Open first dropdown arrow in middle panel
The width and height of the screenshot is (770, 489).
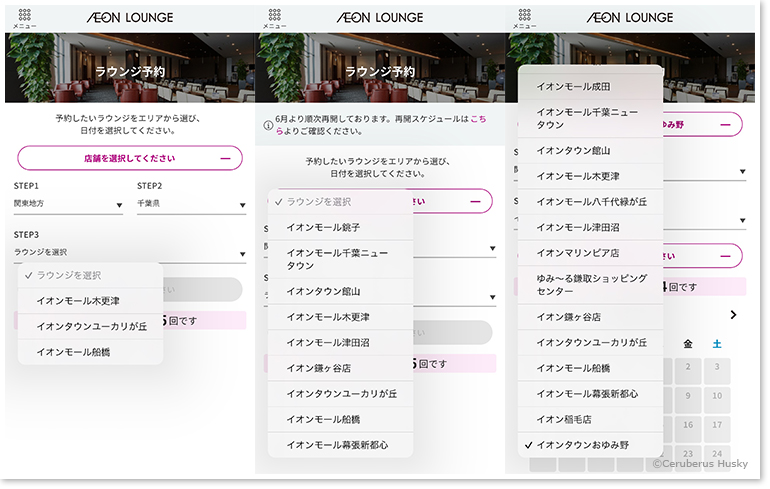(493, 248)
